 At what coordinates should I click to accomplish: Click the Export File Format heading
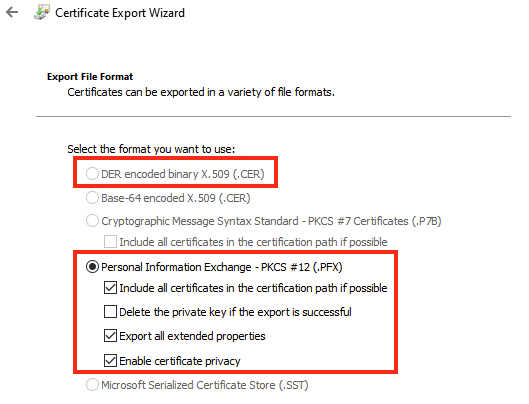click(90, 77)
